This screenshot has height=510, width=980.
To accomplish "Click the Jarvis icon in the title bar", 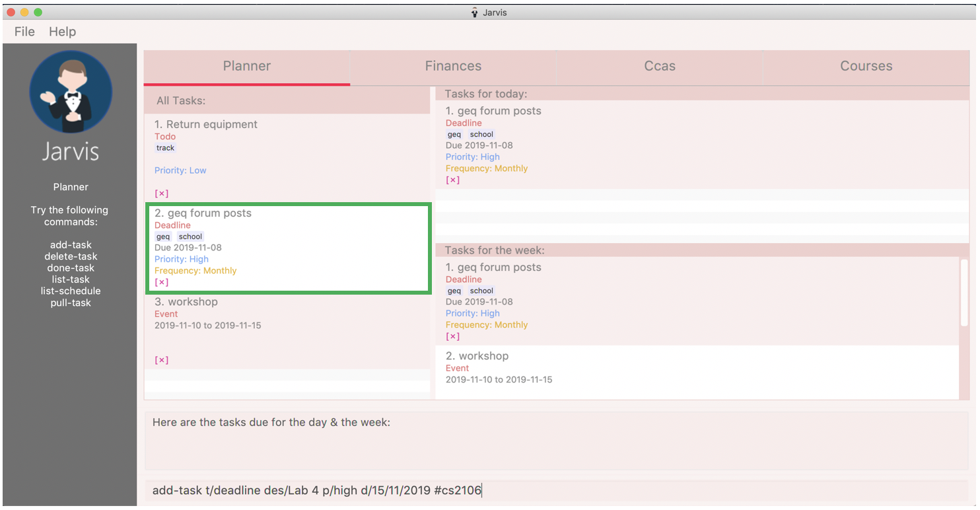I will pos(474,13).
